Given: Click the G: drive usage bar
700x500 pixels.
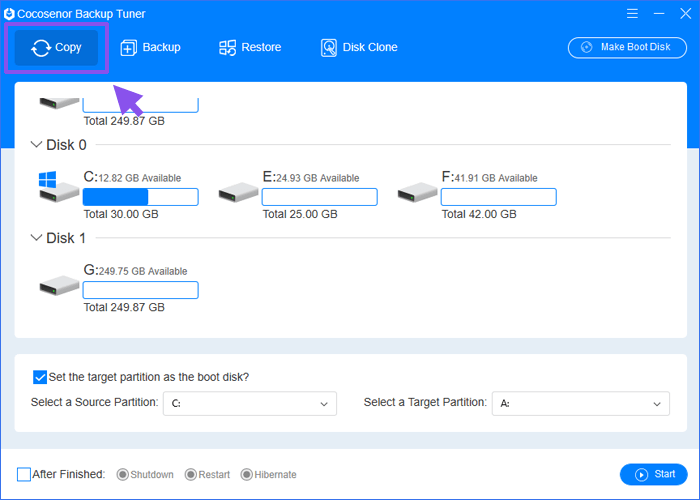Looking at the screenshot, I should pos(141,290).
